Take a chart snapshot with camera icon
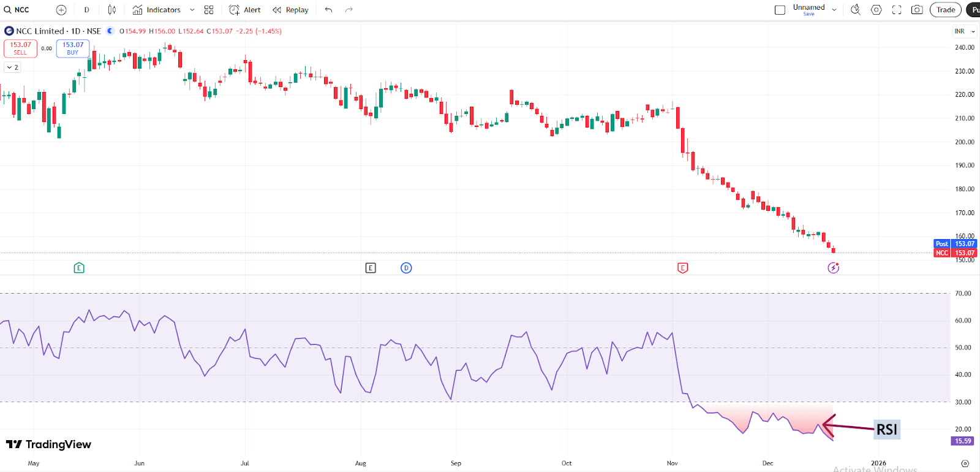Screen dimensions: 980x472 pos(917,10)
